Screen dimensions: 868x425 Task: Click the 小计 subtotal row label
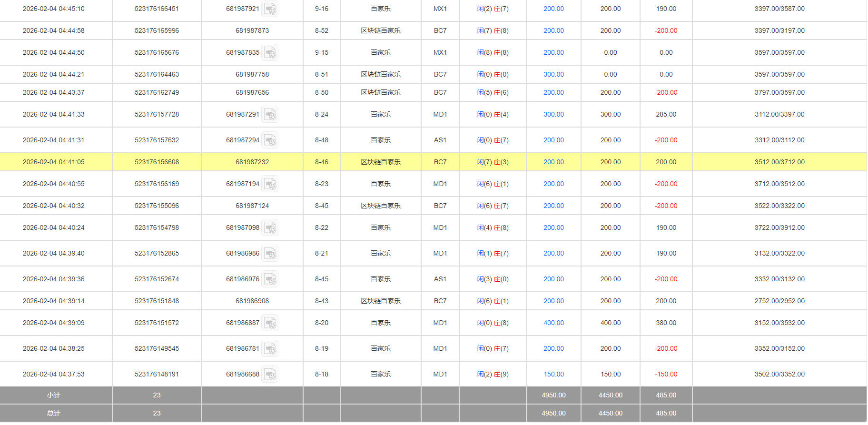coord(53,395)
